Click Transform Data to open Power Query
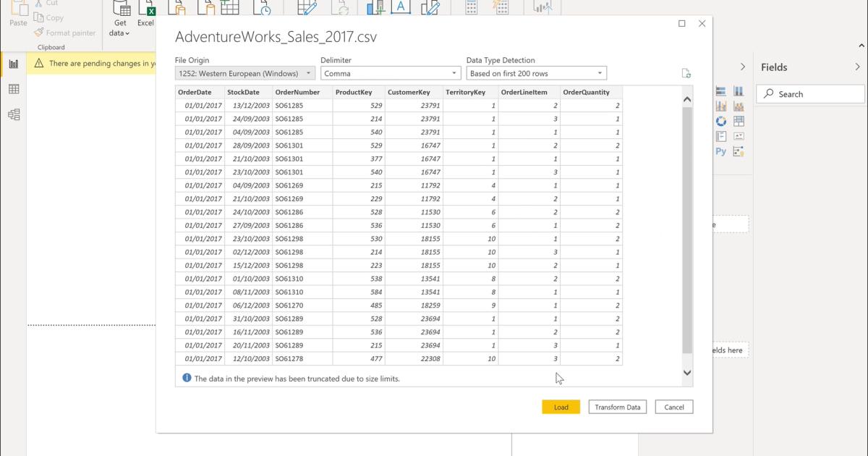Viewport: 868px width, 456px height. click(617, 407)
